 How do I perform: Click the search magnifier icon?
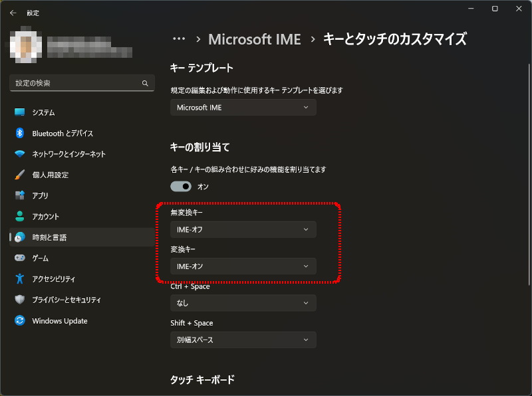[145, 83]
